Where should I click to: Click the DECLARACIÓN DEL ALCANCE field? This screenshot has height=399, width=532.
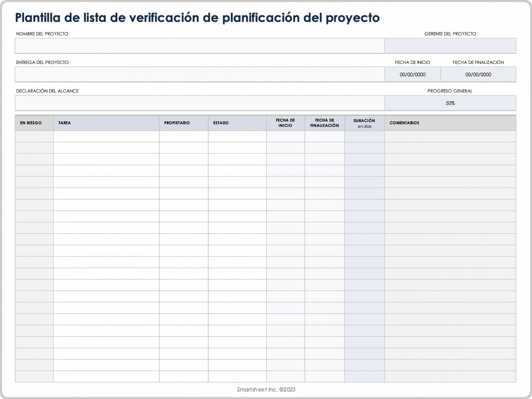pyautogui.click(x=199, y=103)
